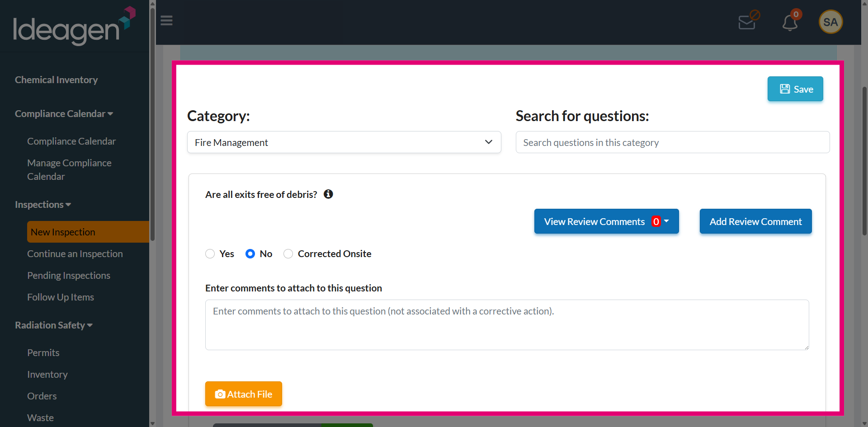Collapse the Radiation Safety menu group
Viewport: 868px width, 427px height.
click(54, 325)
